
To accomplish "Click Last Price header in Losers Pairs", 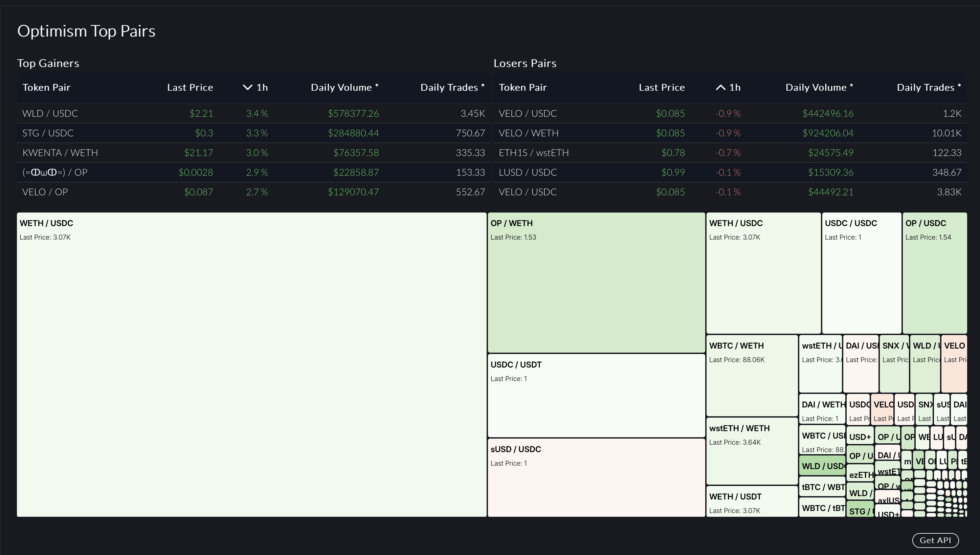I will tap(661, 87).
